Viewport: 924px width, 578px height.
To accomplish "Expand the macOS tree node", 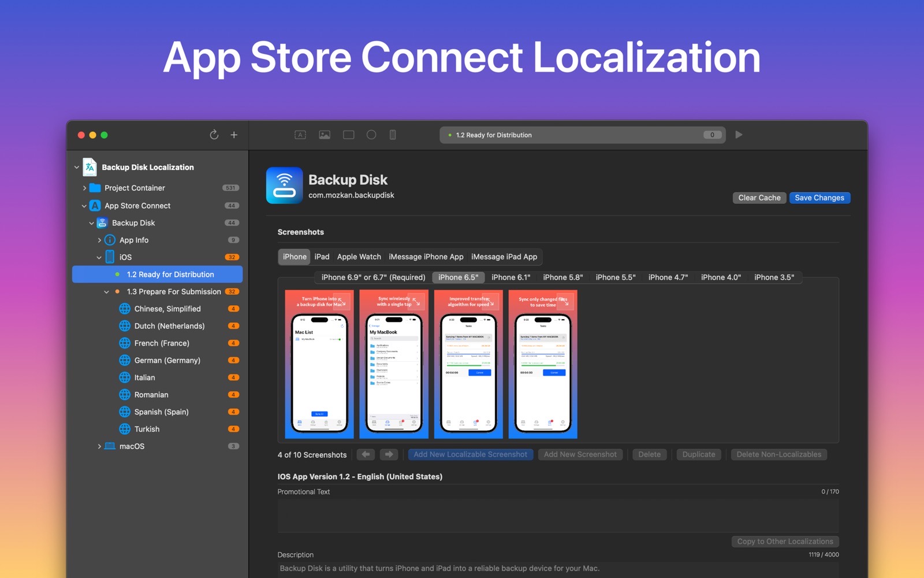I will point(99,446).
